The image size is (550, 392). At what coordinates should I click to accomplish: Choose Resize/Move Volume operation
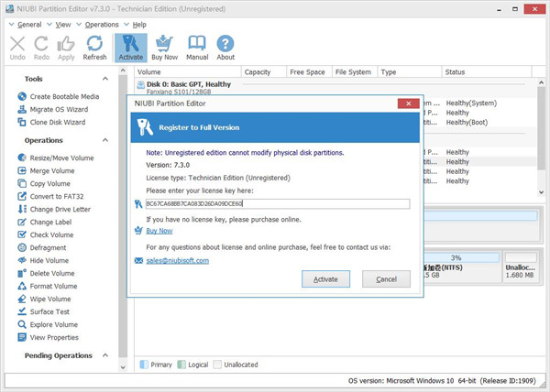[62, 158]
